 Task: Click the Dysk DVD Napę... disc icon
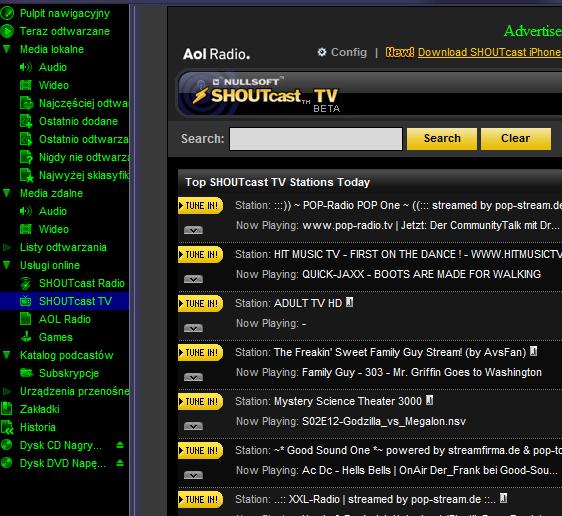(6, 463)
